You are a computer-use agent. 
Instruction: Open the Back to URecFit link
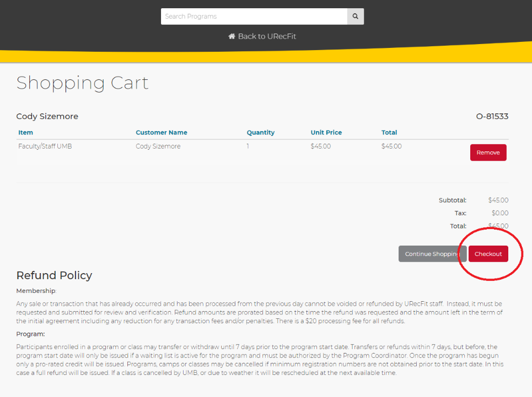point(267,36)
